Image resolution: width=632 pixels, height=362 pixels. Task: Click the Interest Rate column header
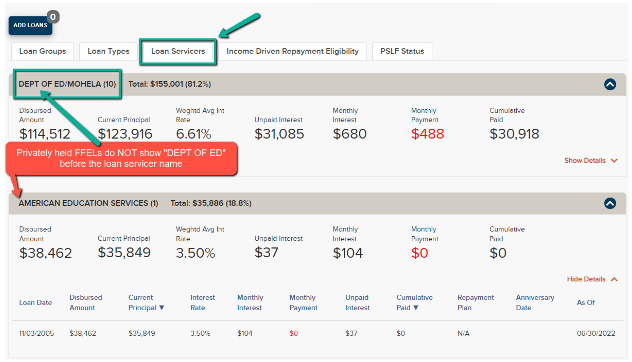[x=202, y=302]
